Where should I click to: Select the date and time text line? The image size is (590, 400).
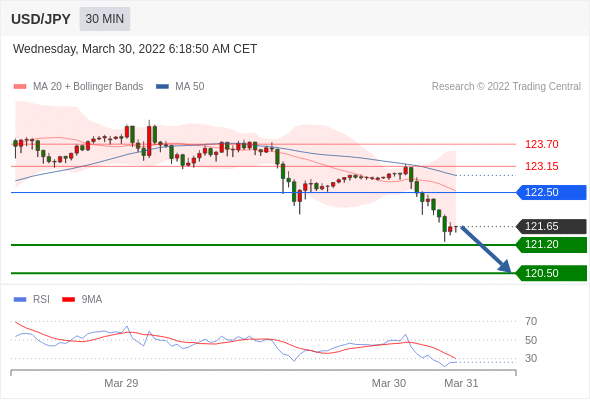(135, 49)
